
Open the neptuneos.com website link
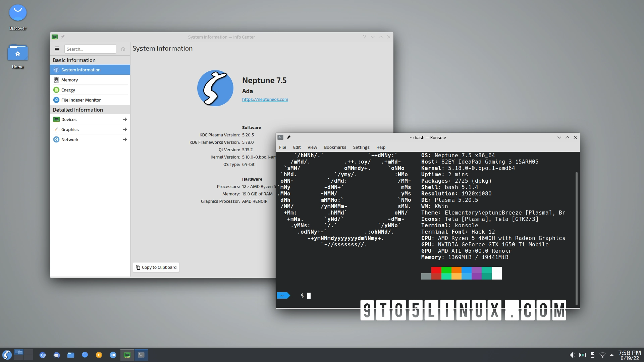click(265, 100)
